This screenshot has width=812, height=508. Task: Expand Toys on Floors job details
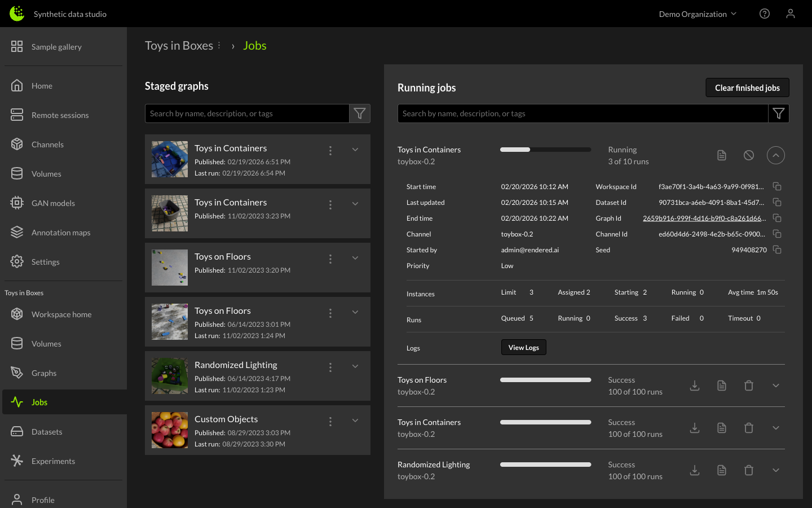coord(775,386)
